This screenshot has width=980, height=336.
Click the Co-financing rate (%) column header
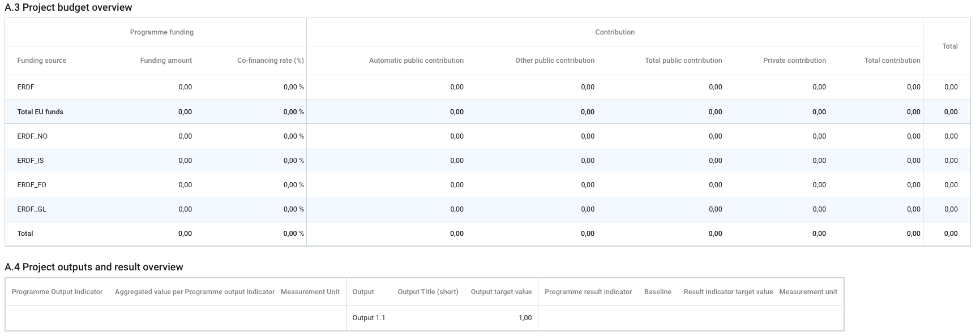(270, 61)
